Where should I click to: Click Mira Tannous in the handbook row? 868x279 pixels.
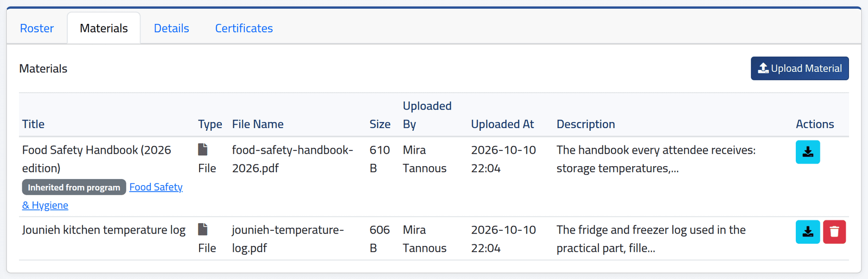(x=425, y=159)
